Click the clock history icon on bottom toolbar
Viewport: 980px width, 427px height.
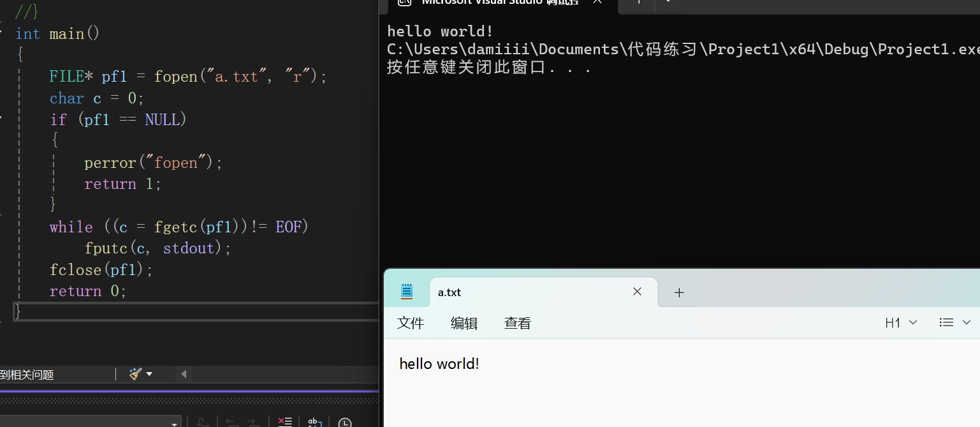pyautogui.click(x=345, y=422)
